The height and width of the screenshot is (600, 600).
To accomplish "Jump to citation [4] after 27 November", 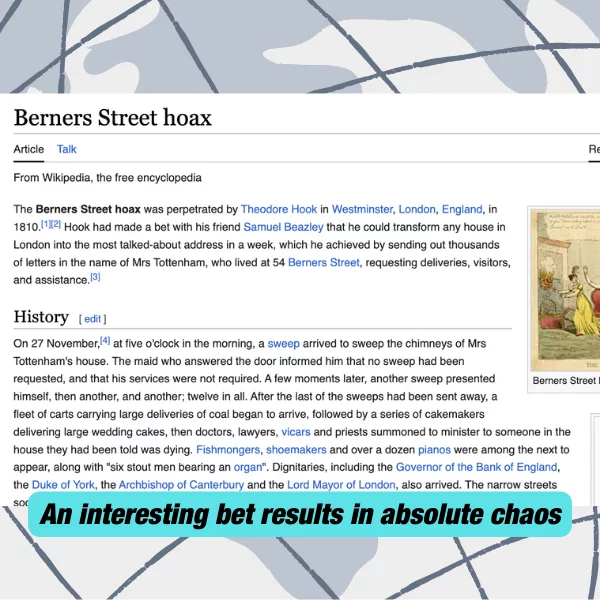I will point(105,340).
